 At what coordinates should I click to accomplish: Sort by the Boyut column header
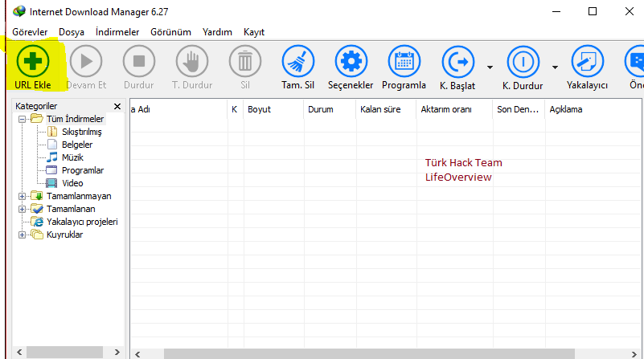tap(273, 109)
